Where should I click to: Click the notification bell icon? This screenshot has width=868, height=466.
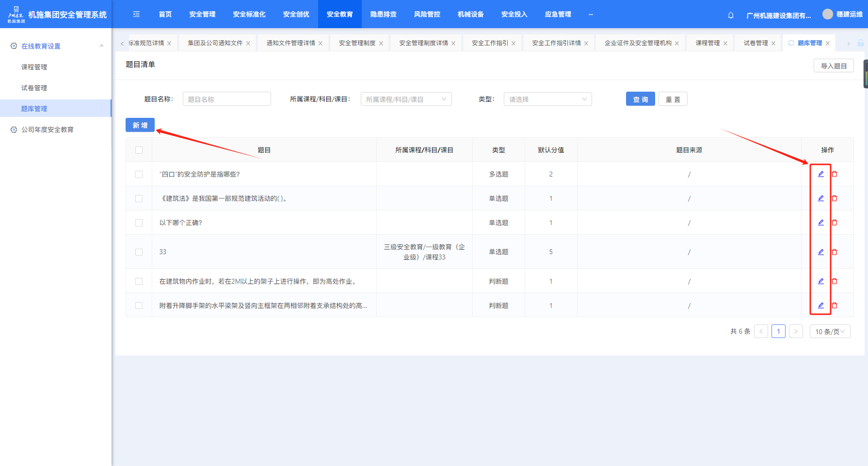(731, 15)
